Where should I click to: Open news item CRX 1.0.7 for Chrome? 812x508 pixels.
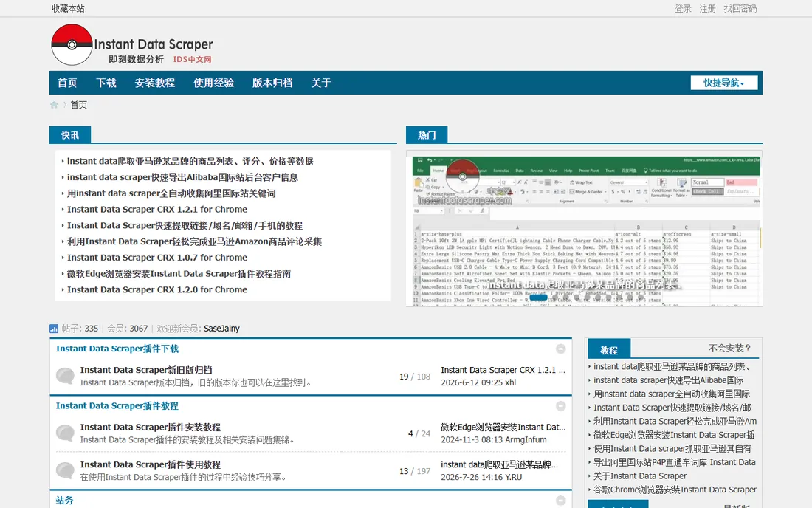pos(157,258)
